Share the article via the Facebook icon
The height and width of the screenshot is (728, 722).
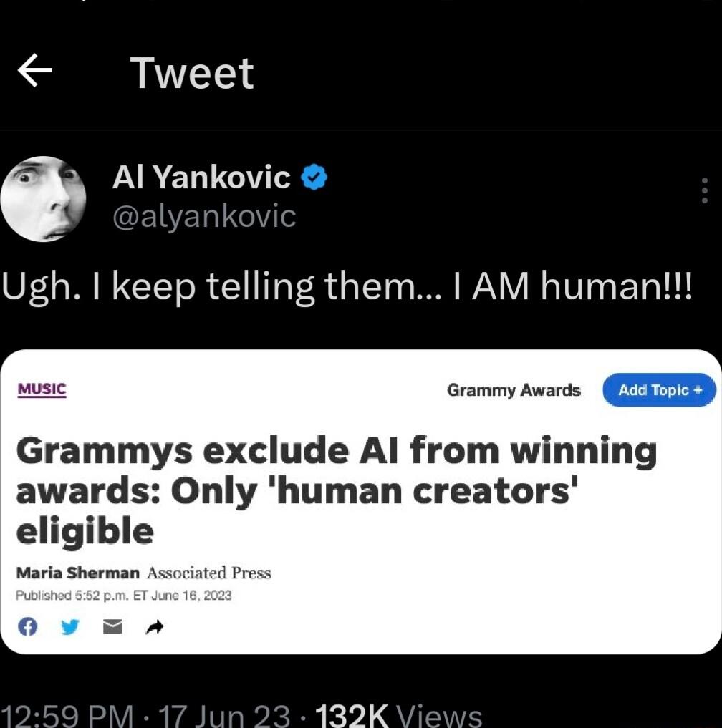coord(27,626)
